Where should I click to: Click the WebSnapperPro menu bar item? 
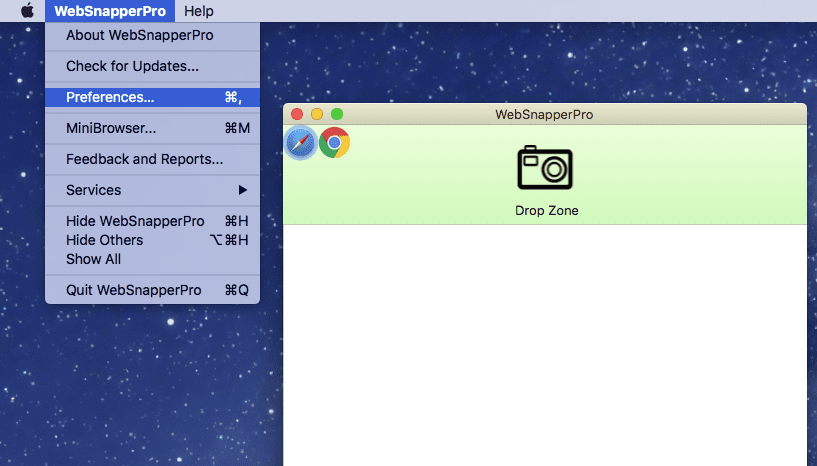[110, 11]
